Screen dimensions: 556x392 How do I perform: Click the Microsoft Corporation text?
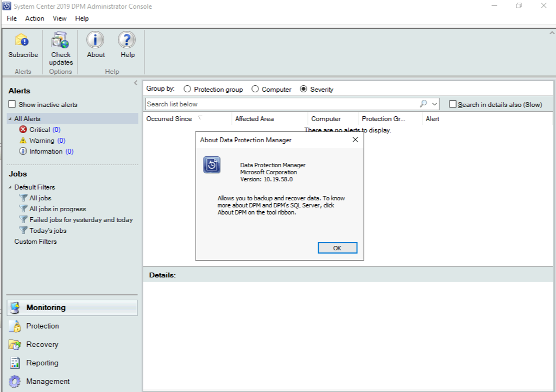point(268,172)
